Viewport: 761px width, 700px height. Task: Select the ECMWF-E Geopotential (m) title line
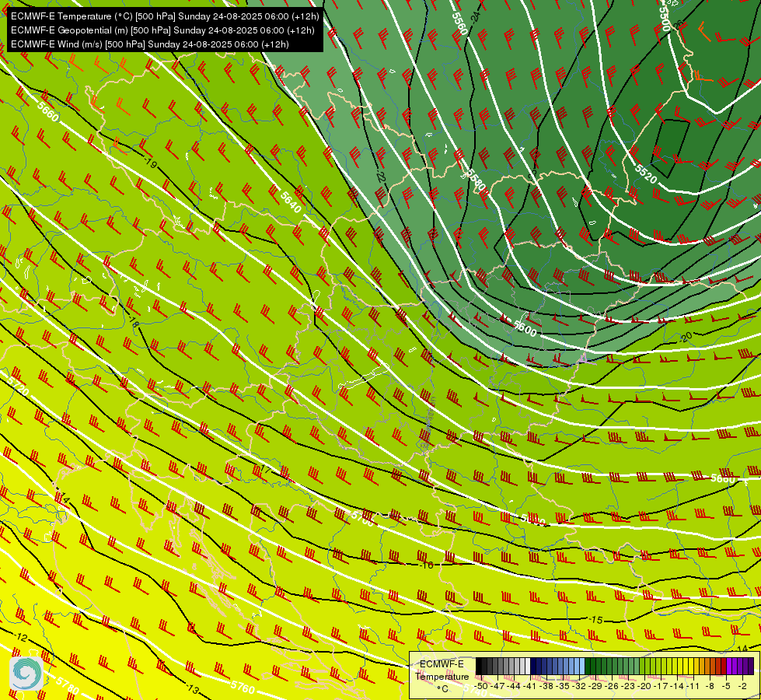point(162,30)
